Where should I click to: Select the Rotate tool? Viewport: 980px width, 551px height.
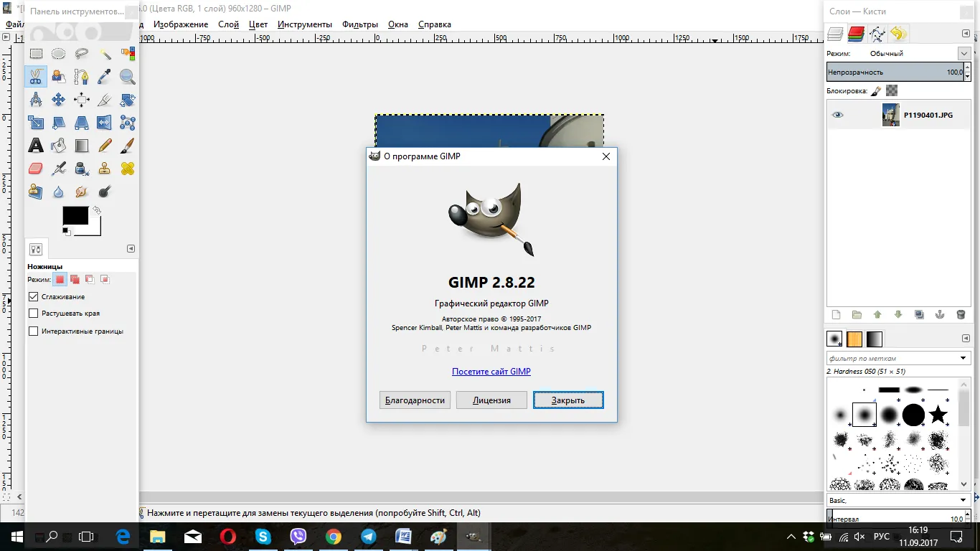click(128, 99)
